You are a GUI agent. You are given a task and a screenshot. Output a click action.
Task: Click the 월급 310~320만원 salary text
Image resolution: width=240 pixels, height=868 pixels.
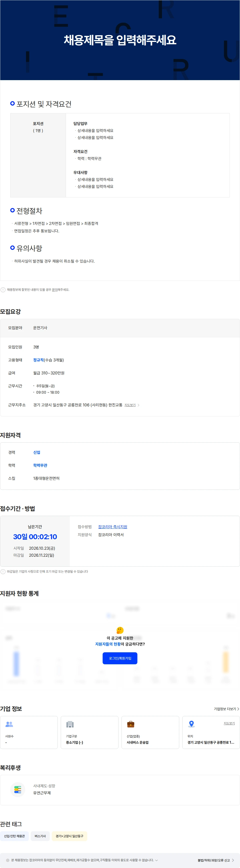(48, 373)
